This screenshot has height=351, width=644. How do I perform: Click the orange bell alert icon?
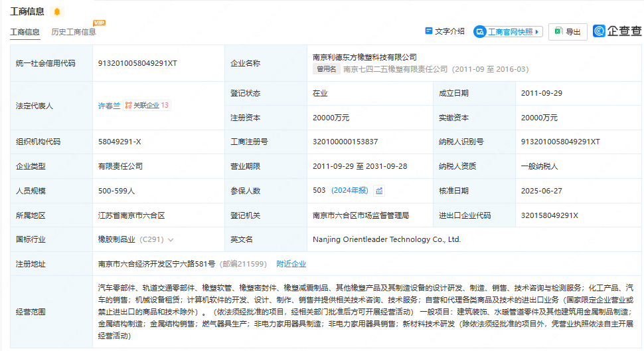coord(57,11)
